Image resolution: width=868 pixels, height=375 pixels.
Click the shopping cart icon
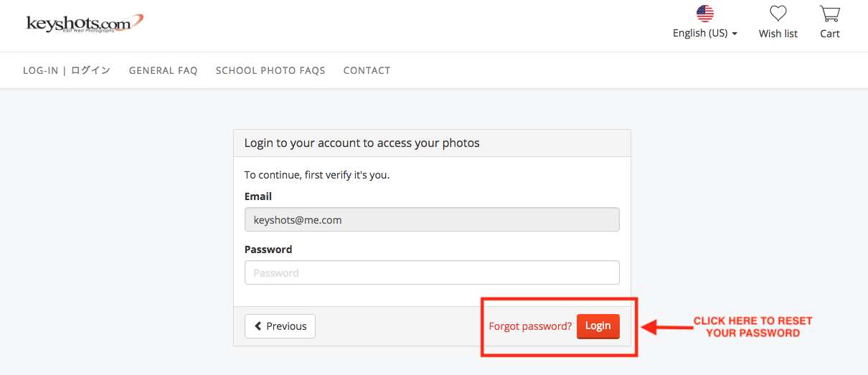pyautogui.click(x=829, y=14)
